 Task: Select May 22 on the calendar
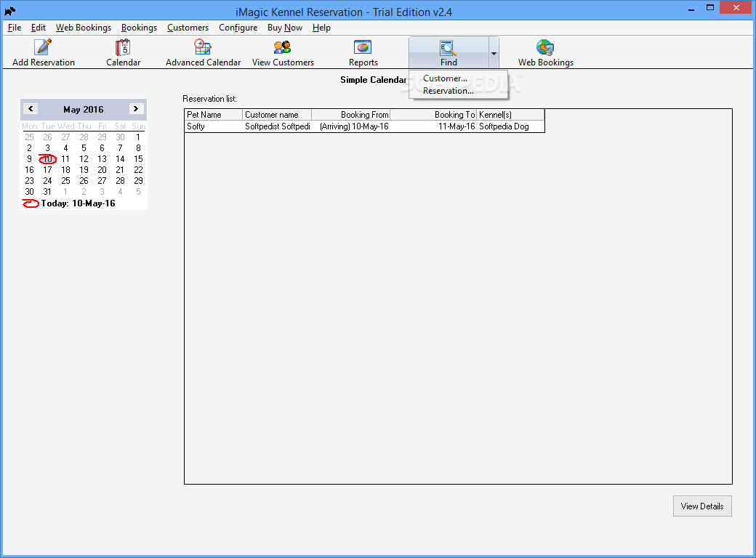pos(138,170)
